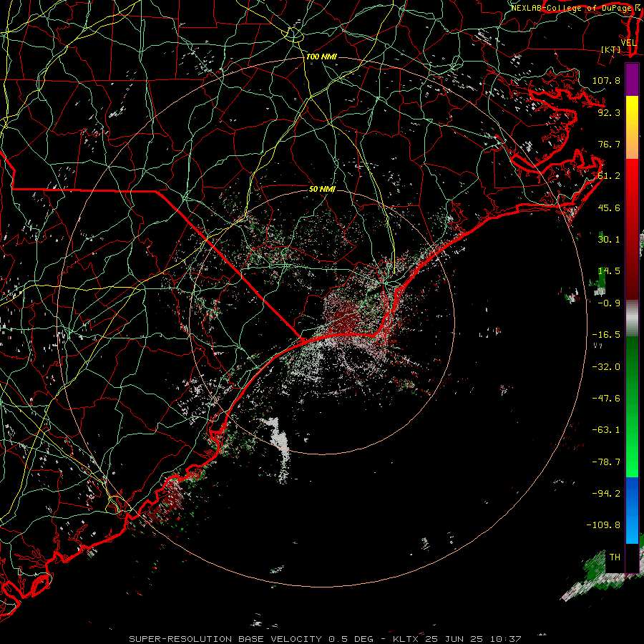The width and height of the screenshot is (644, 644).
Task: Click the 100 NMI range ring label
Action: (x=321, y=57)
